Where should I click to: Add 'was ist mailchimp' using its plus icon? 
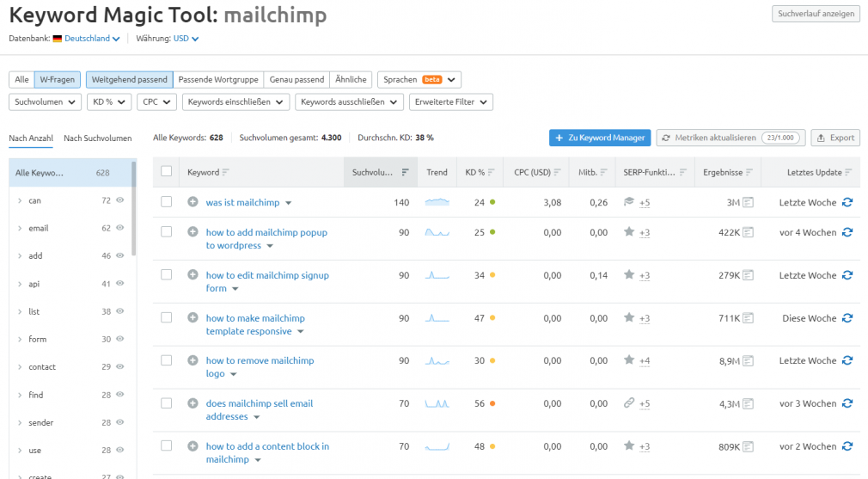(193, 202)
